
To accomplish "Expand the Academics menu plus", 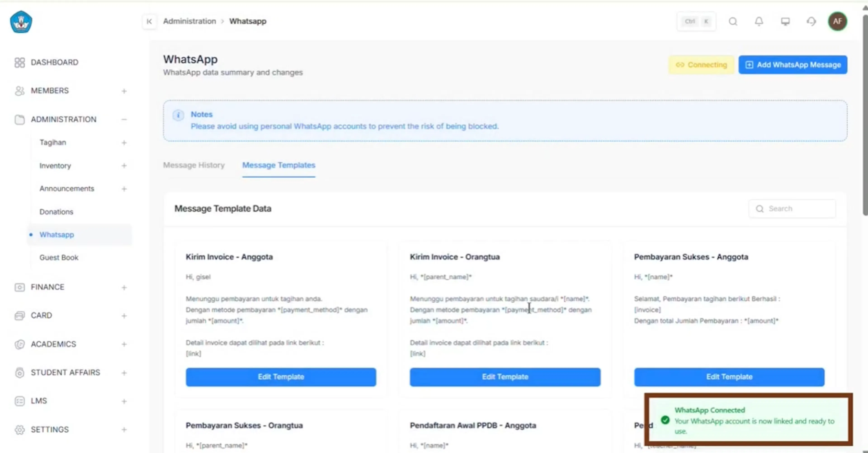I will [124, 344].
